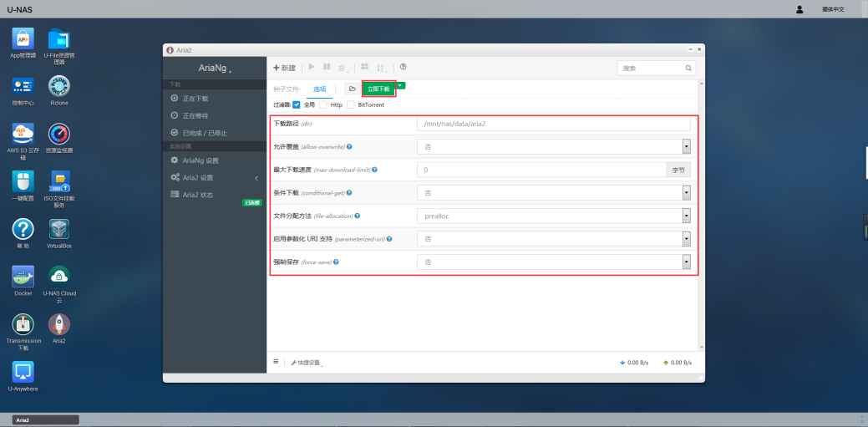The height and width of the screenshot is (427, 868).
Task: Click the 下载路径 input field
Action: (x=554, y=124)
